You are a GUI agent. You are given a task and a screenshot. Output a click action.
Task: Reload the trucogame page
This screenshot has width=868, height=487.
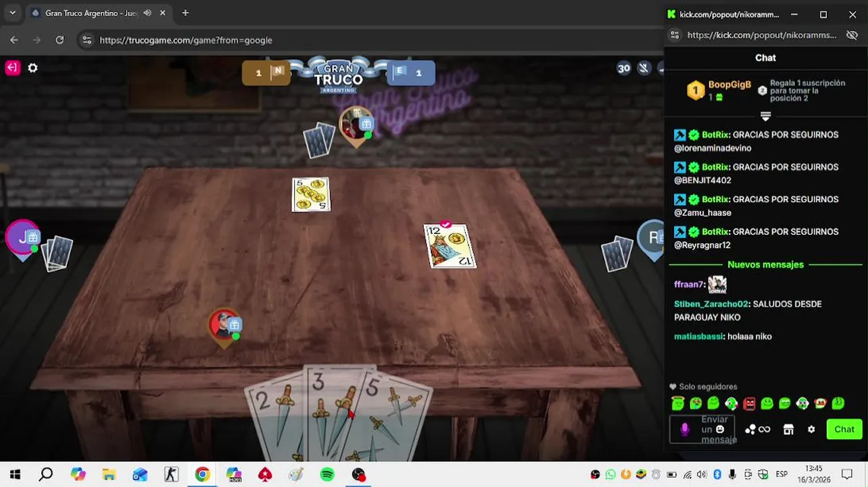pyautogui.click(x=59, y=40)
